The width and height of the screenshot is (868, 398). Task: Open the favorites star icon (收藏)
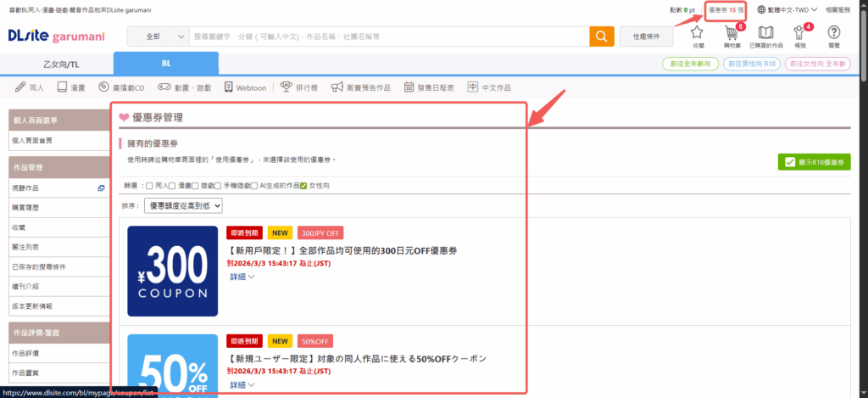(x=698, y=36)
